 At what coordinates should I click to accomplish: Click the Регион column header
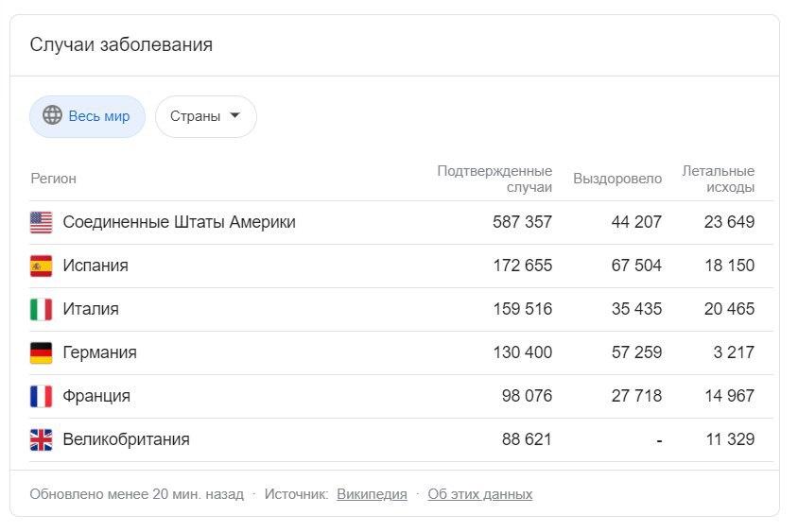click(x=54, y=179)
